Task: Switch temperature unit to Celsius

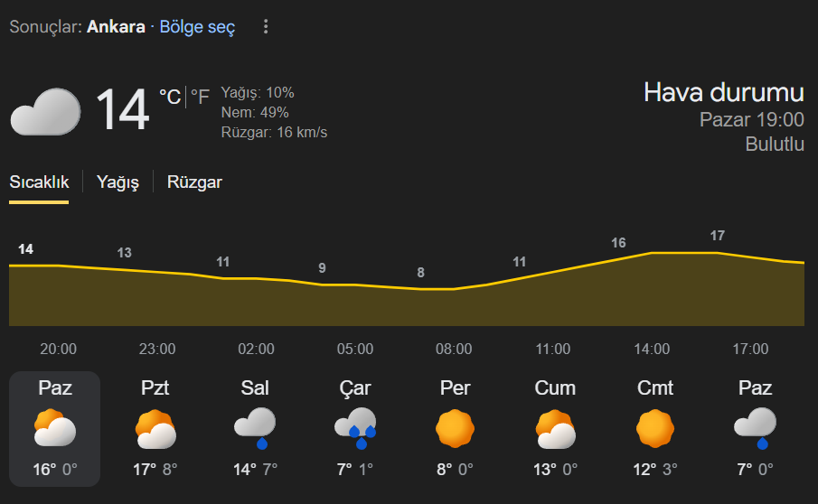Action: 170,98
